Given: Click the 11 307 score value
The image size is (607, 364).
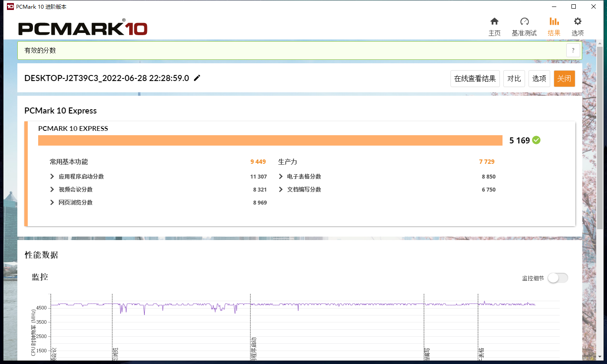Looking at the screenshot, I should 258,177.
